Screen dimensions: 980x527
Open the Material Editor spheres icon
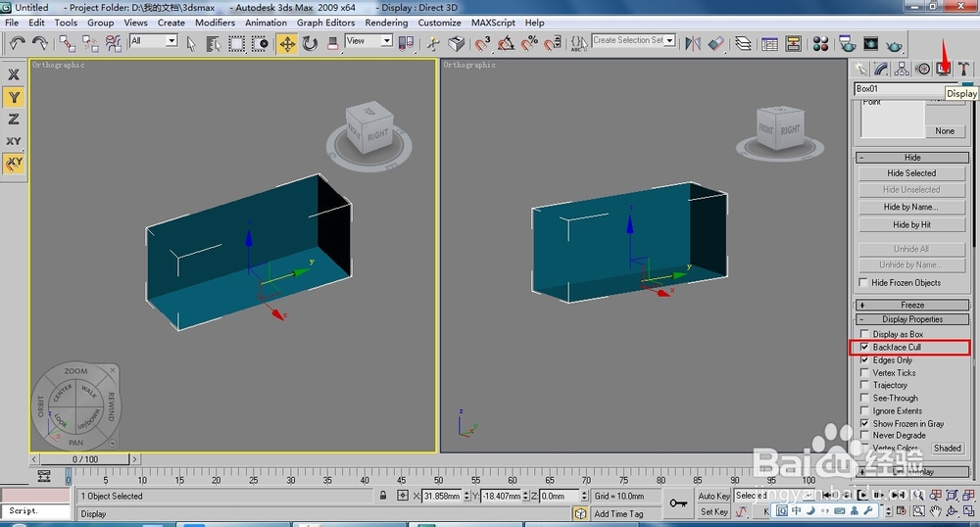click(x=820, y=43)
